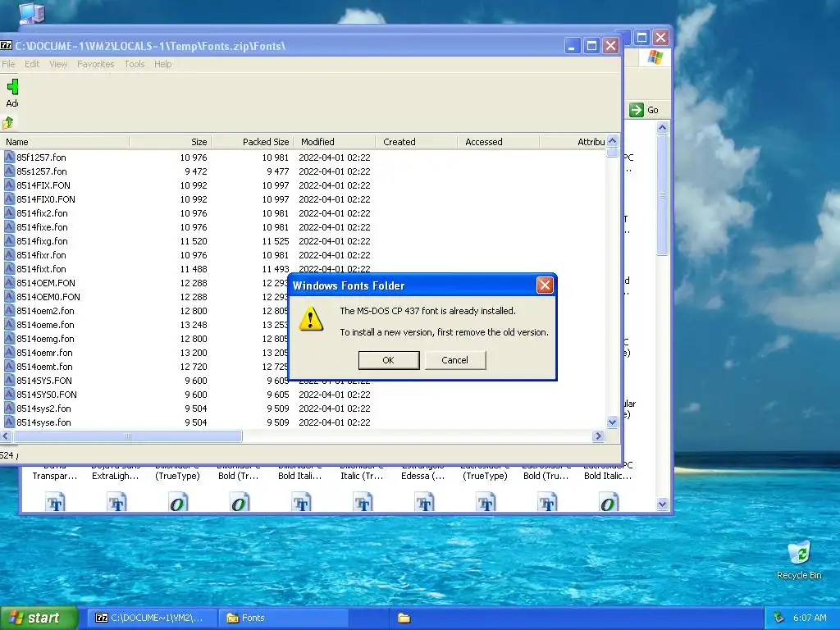840x630 pixels.
Task: Select the 85s1257.fon file icon
Action: click(9, 171)
